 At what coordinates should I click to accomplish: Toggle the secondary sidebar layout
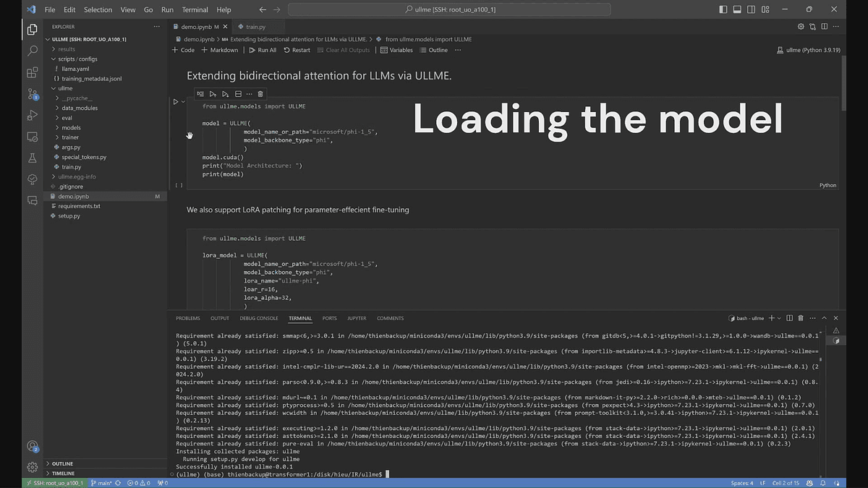coord(749,9)
